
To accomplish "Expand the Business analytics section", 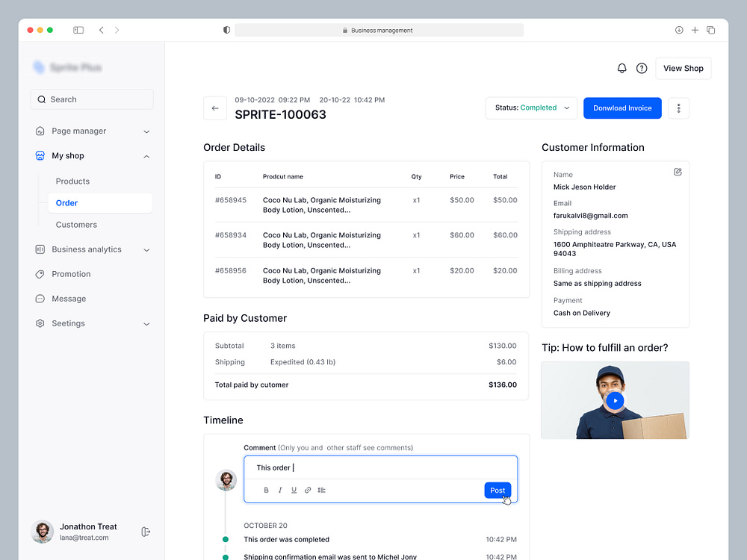I will click(x=93, y=249).
